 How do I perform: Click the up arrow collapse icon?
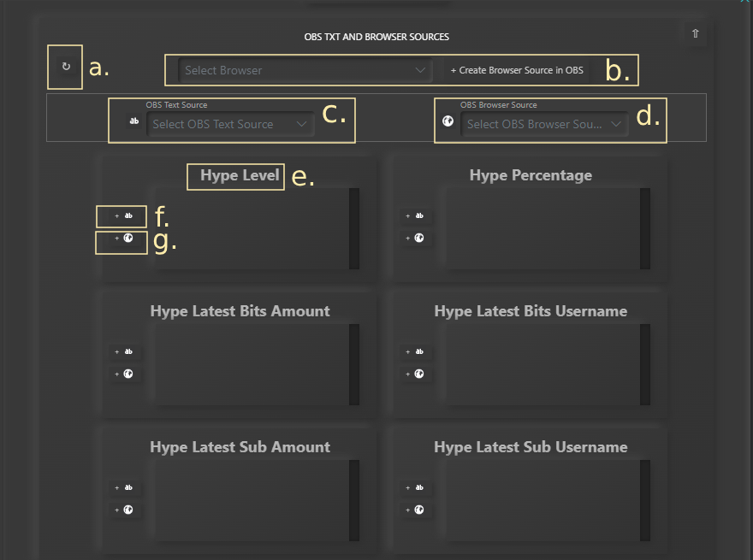[x=695, y=33]
